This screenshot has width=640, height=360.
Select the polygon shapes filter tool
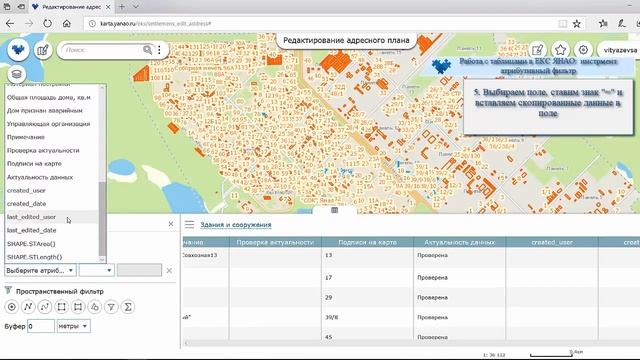coord(95,307)
